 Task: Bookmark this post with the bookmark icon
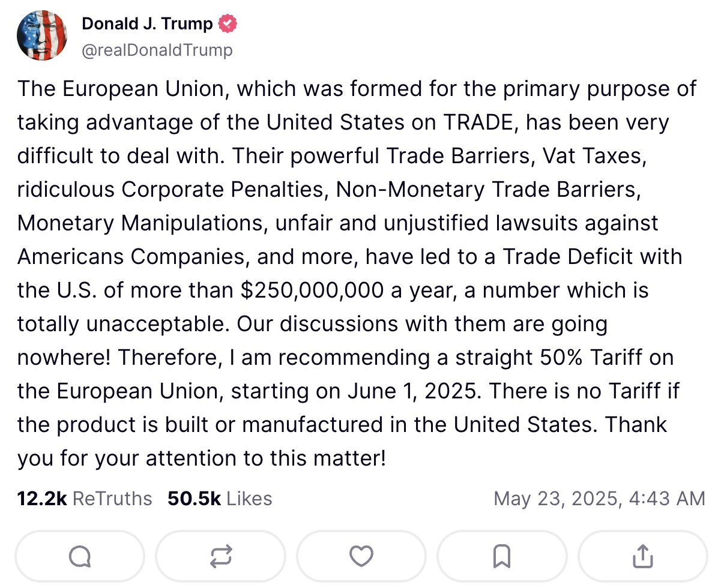click(502, 557)
